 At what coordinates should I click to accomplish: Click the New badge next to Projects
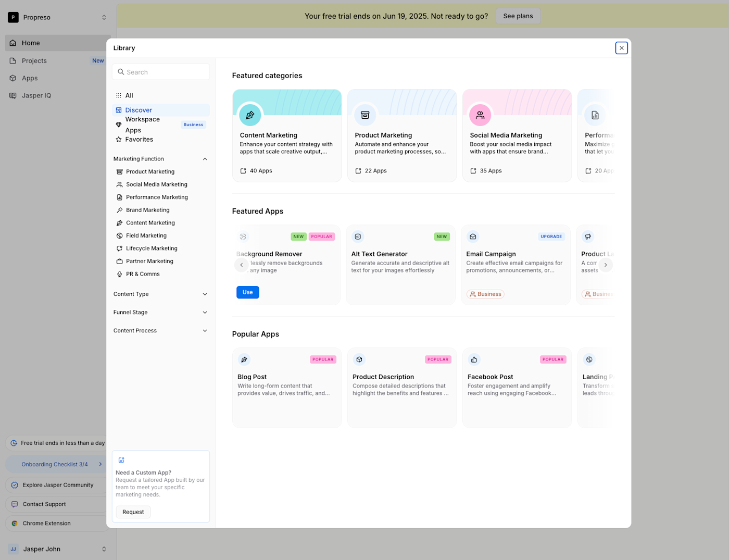coord(98,61)
